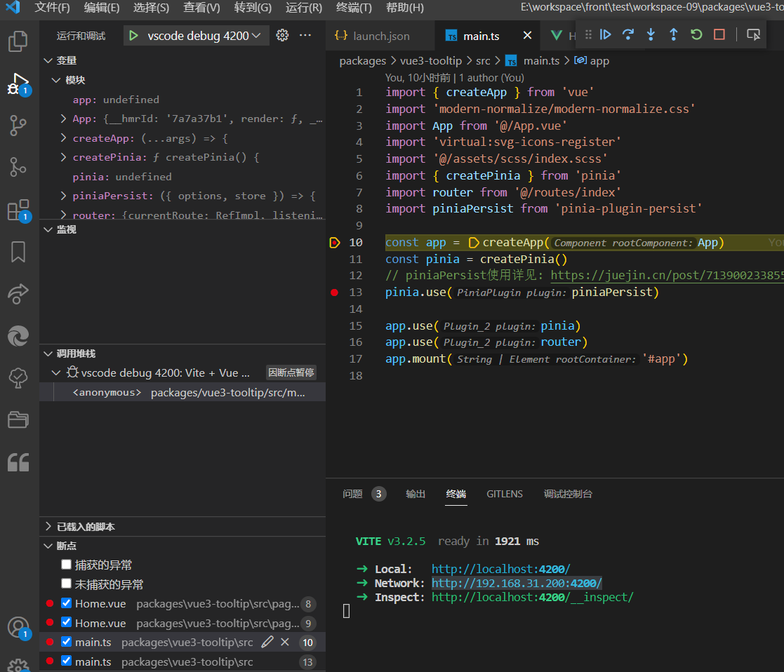Open the localhost:4200 Local link in terminal

click(500, 569)
